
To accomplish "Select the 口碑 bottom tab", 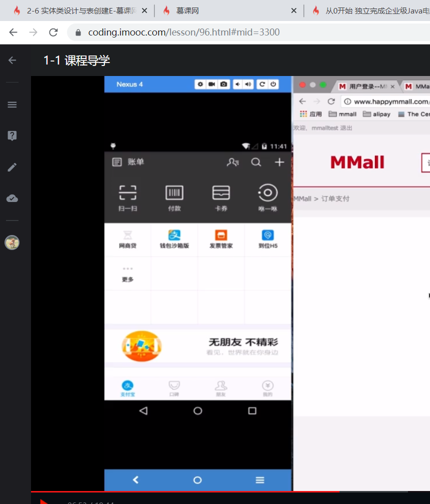I will pyautogui.click(x=174, y=388).
